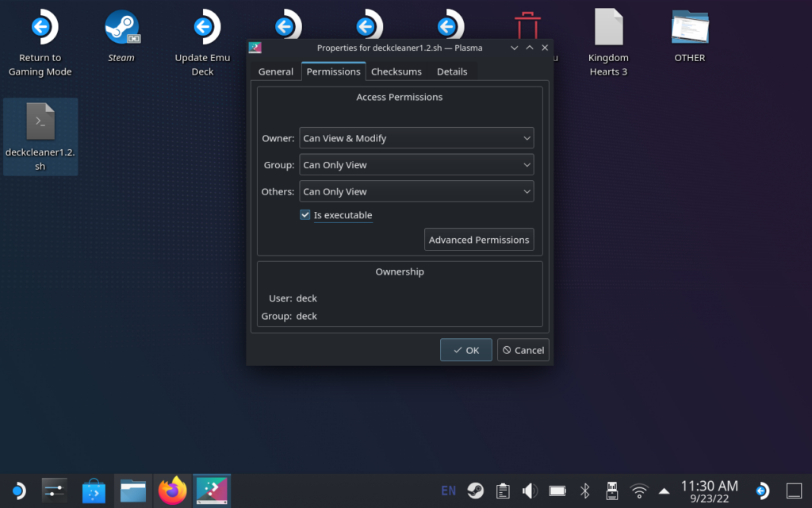This screenshot has width=812, height=508.
Task: Open Bluetooth settings in system tray
Action: click(x=584, y=491)
